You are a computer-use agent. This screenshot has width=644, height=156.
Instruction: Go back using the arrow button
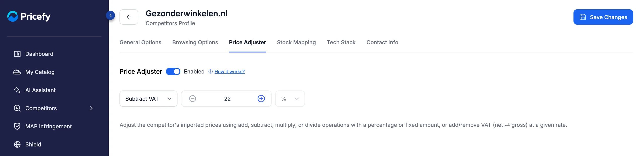point(129,17)
